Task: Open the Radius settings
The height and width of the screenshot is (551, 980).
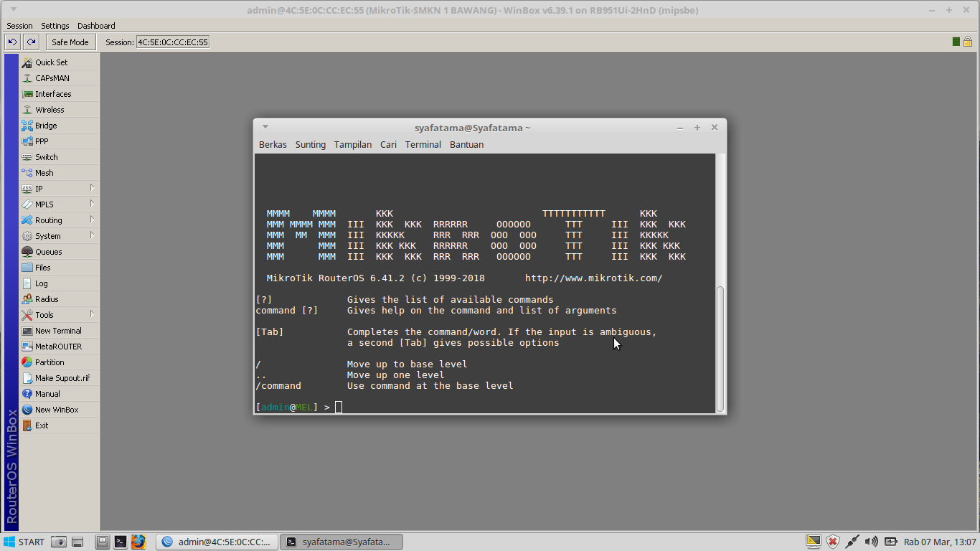Action: click(60, 299)
